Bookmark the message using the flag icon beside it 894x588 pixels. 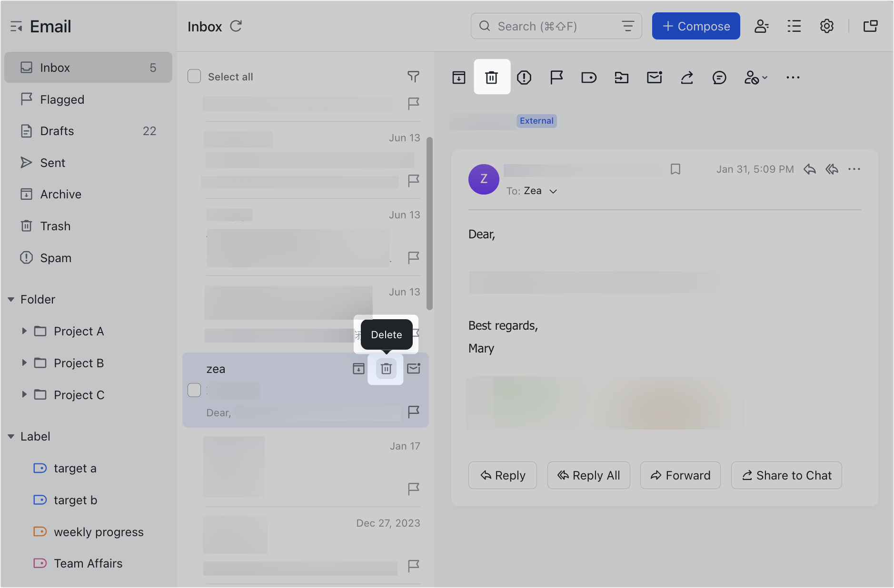[x=676, y=169]
